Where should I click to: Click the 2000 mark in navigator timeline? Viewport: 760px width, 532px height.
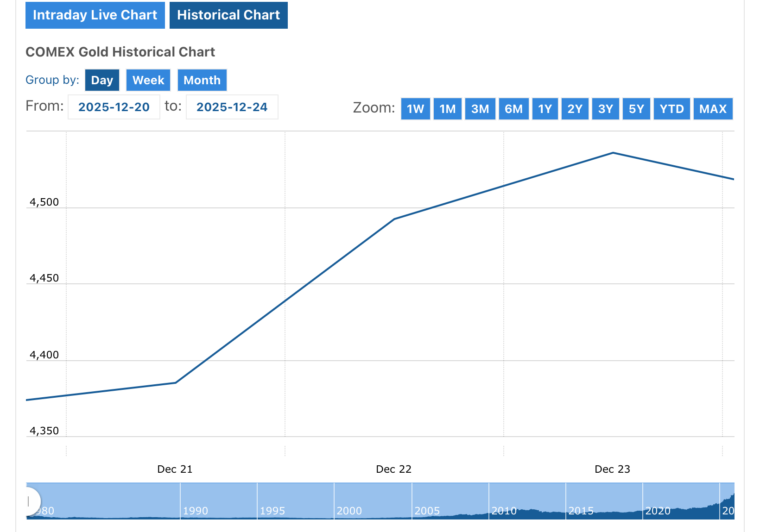(x=349, y=511)
